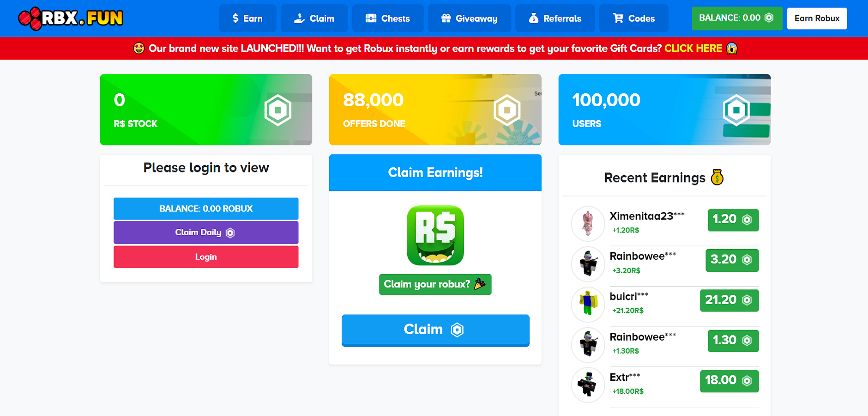Click buicri avatar thumbnail
This screenshot has width=868, height=416.
(x=588, y=304)
